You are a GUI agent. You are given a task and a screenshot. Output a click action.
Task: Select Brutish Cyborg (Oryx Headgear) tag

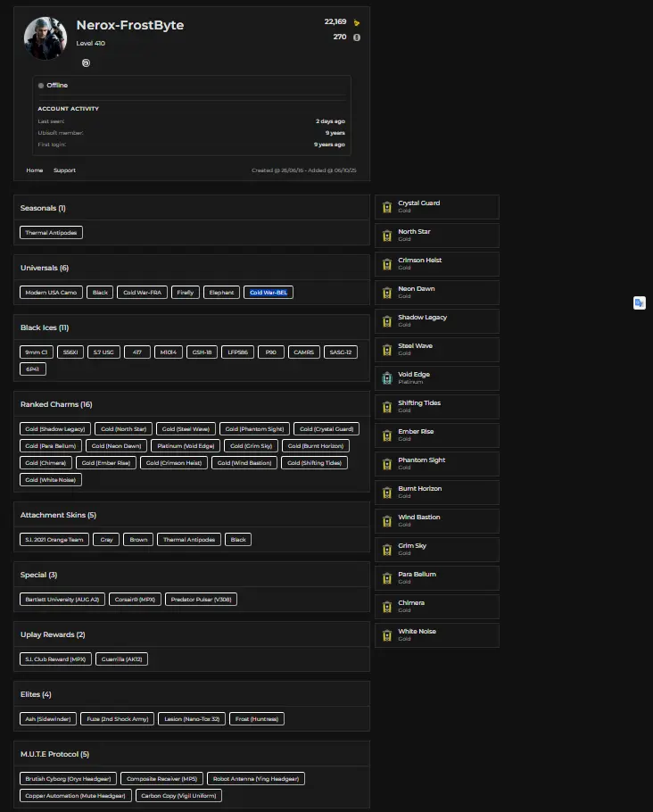click(68, 778)
